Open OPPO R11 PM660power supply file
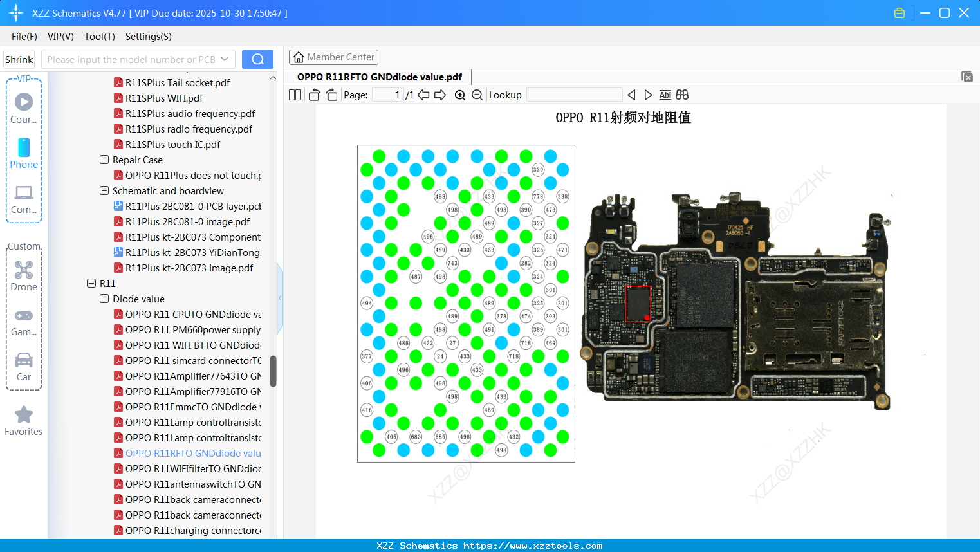Screen dimensions: 980x552 187,329
